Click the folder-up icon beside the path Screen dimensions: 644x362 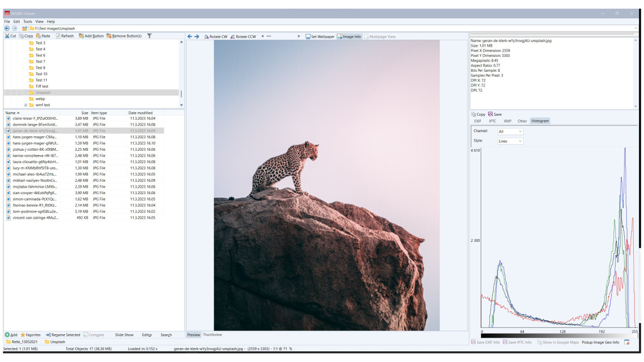(25, 28)
